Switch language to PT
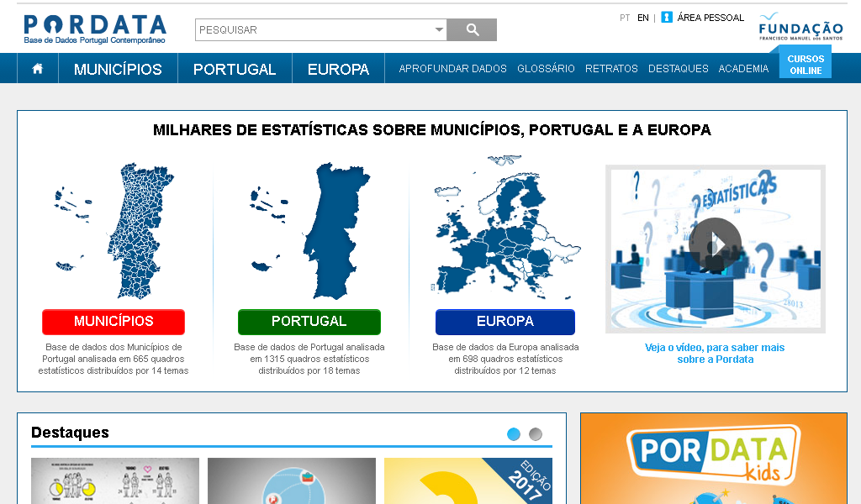 pos(625,18)
